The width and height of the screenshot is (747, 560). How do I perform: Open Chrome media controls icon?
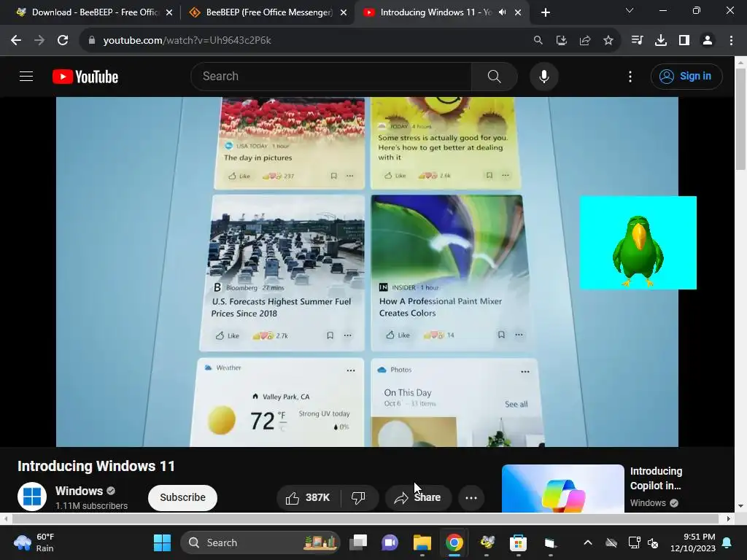click(x=637, y=41)
